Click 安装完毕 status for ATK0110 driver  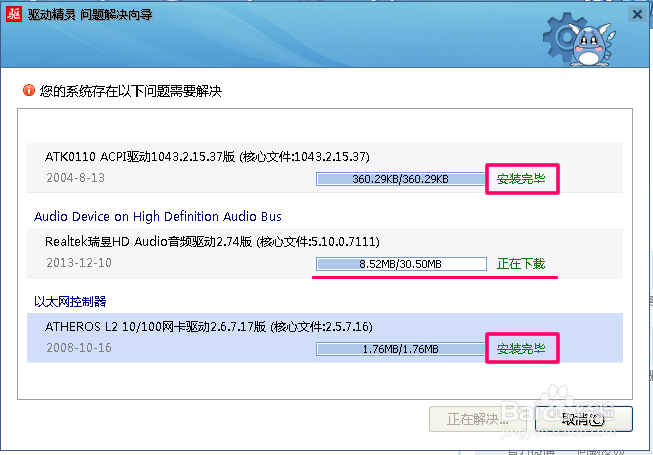[x=521, y=179]
